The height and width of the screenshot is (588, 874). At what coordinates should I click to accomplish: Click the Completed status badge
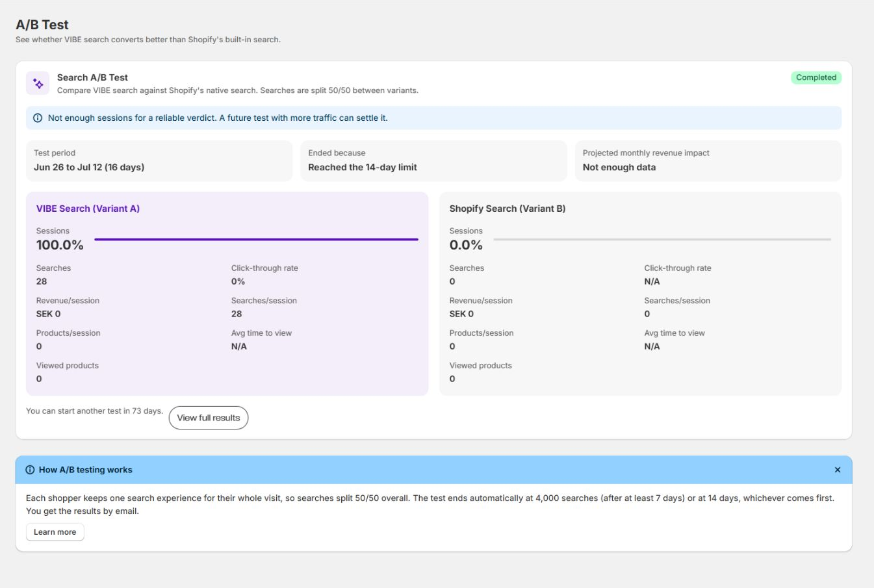[816, 77]
